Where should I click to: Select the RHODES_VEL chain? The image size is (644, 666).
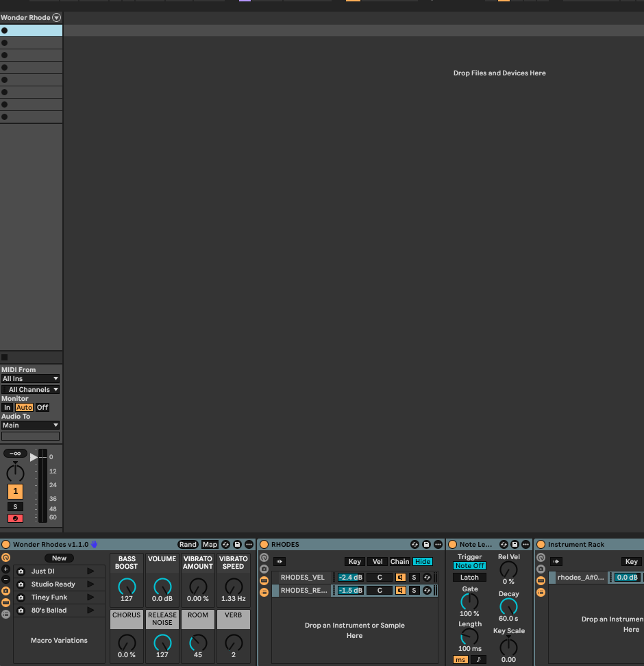(x=302, y=577)
